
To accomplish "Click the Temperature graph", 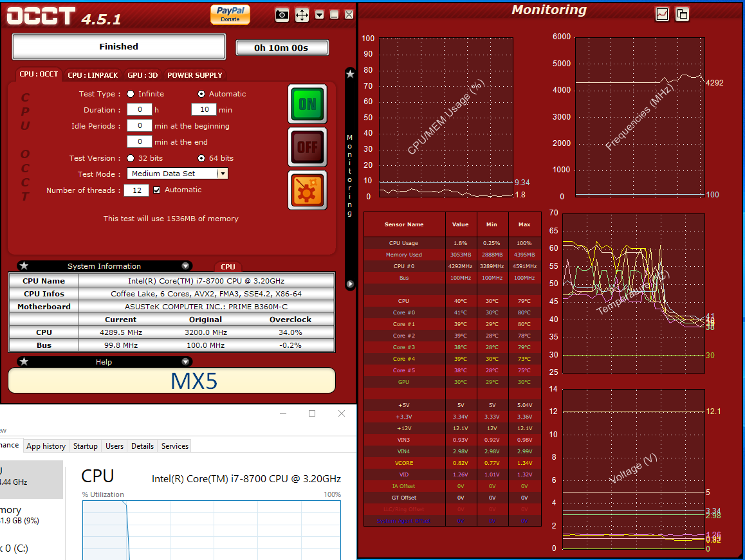I will (633, 293).
